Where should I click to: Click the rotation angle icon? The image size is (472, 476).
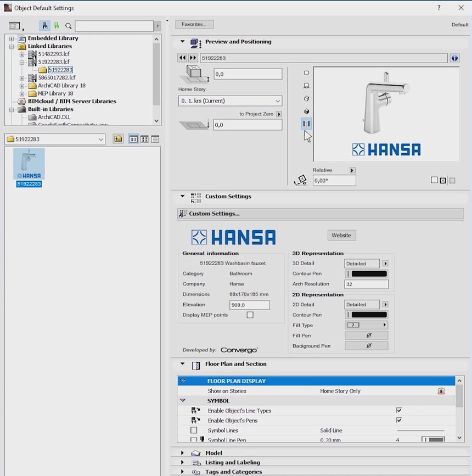tap(301, 180)
